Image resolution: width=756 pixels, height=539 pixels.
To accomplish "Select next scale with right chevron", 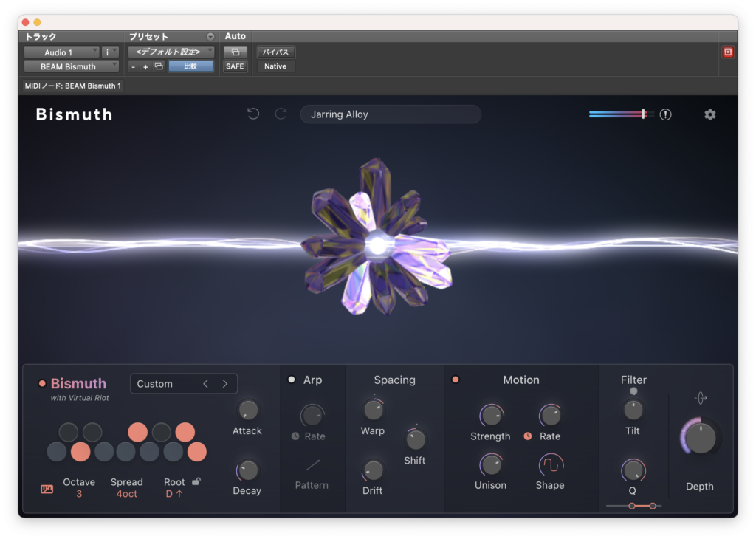I will [x=224, y=384].
